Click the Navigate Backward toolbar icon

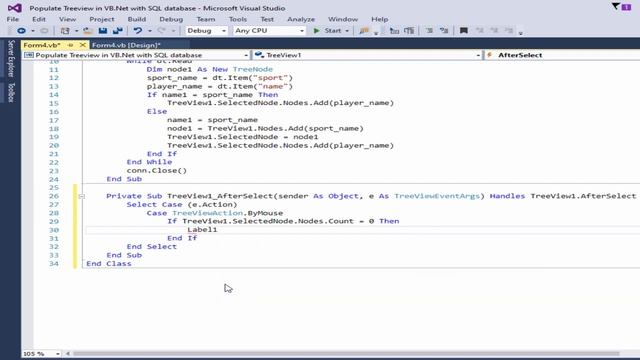(21, 31)
